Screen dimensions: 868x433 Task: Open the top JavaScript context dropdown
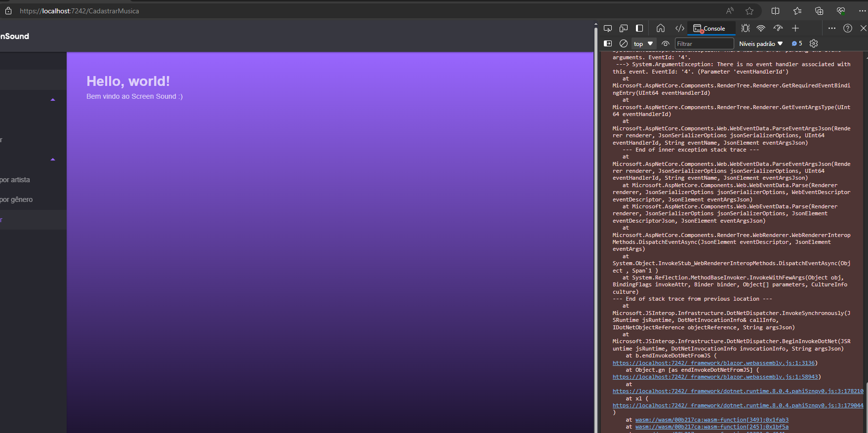643,44
